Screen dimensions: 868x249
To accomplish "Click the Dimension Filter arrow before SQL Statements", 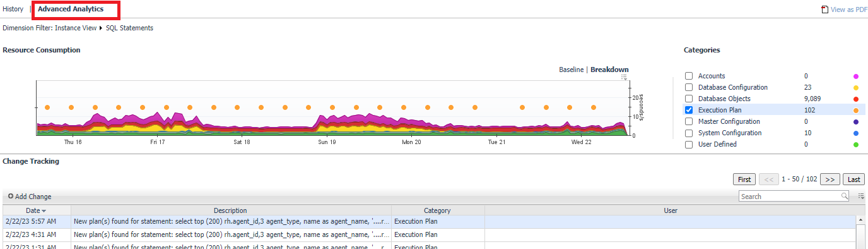I will click(x=101, y=28).
